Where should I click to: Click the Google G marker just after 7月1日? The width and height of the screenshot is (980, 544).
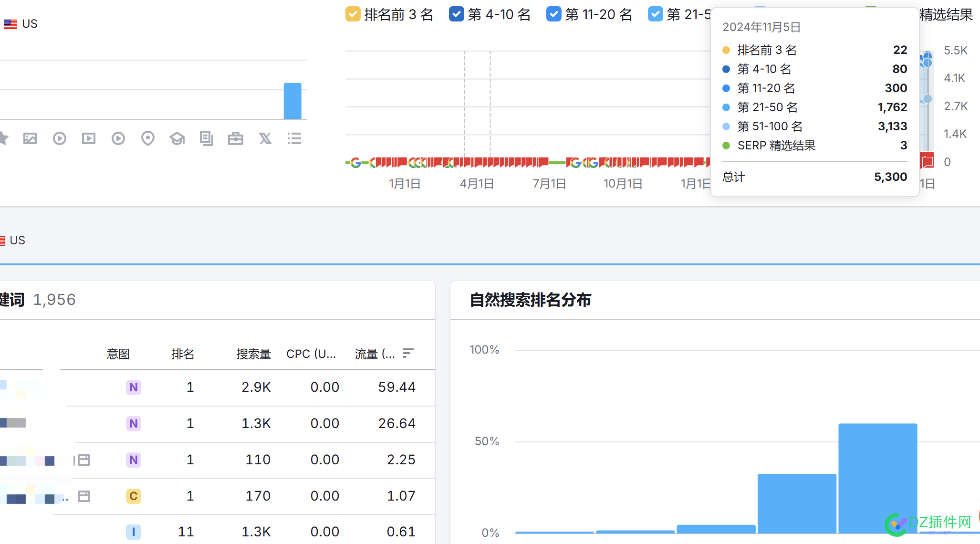pyautogui.click(x=576, y=163)
